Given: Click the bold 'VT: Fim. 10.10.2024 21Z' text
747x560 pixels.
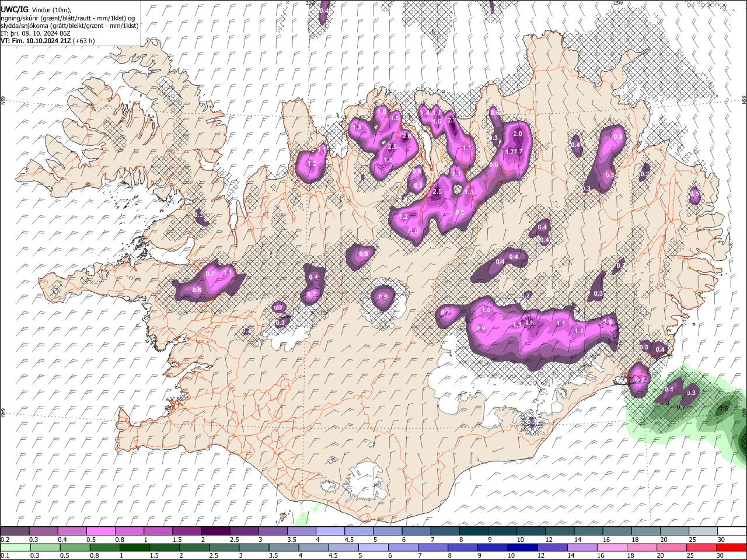Looking at the screenshot, I should pyautogui.click(x=36, y=41).
